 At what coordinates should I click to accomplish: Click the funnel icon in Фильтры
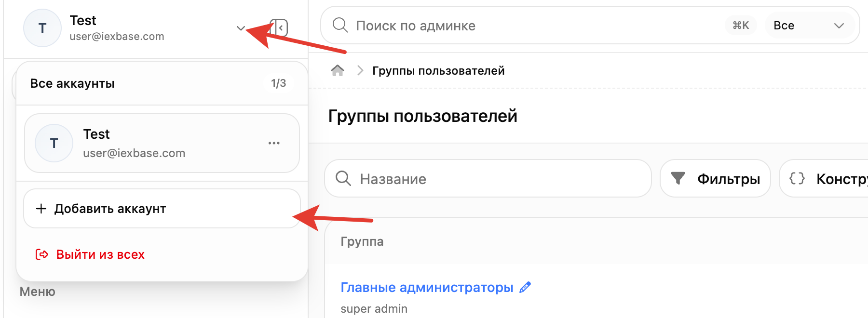pyautogui.click(x=678, y=178)
